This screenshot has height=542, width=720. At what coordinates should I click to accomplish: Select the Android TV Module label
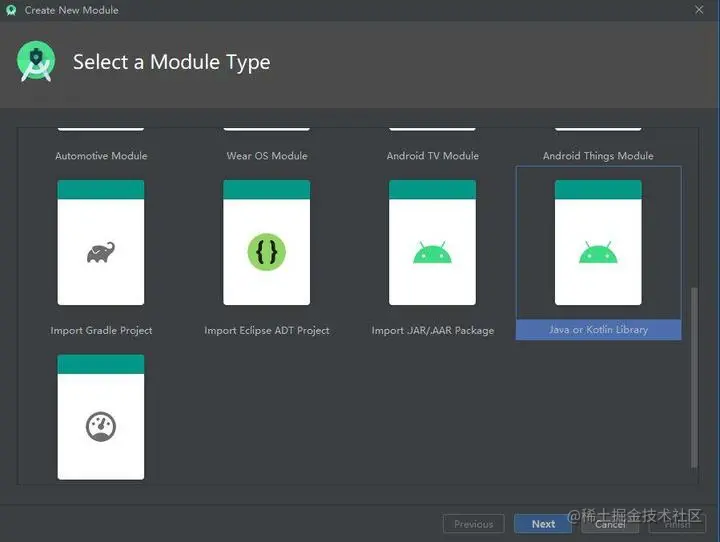click(433, 156)
